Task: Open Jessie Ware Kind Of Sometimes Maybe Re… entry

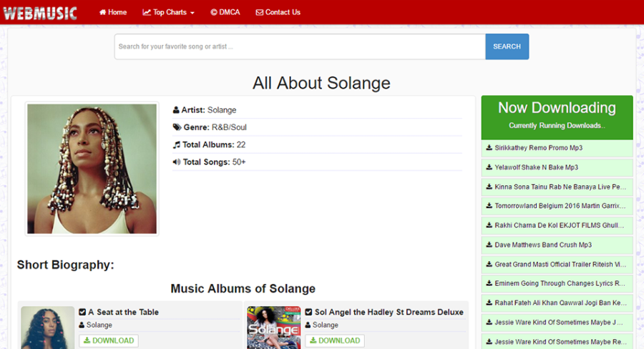Action: coord(557,342)
